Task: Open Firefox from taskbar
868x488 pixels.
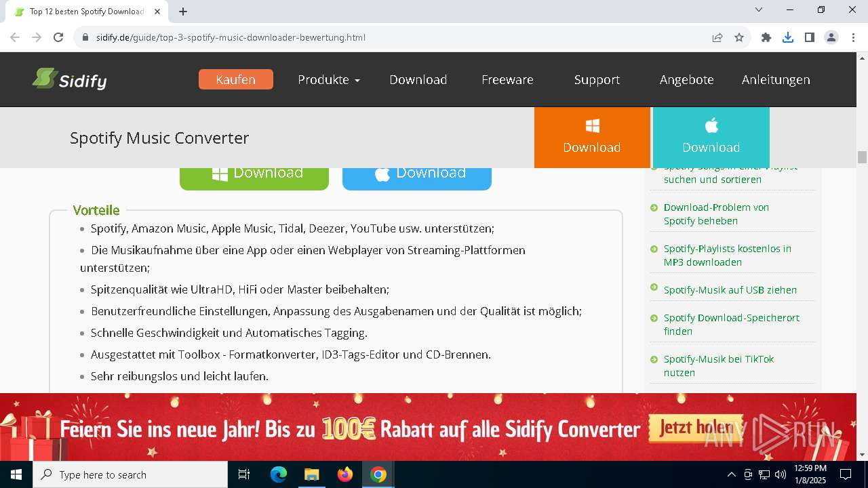Action: [344, 474]
